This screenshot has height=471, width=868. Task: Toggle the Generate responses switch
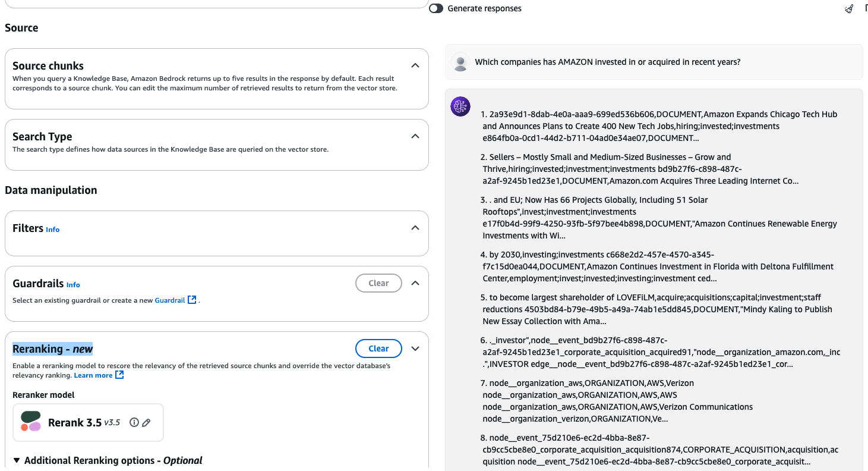(436, 8)
